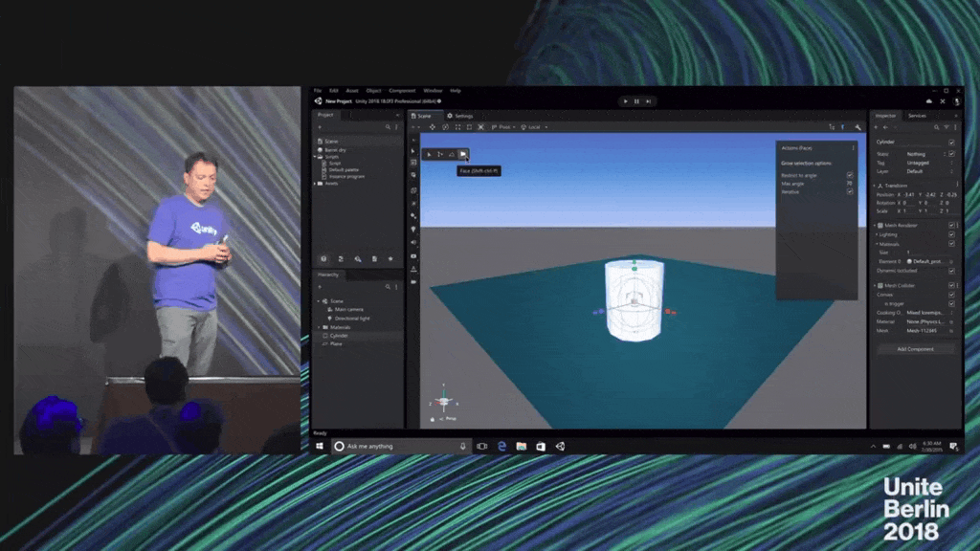Toggle the Restrict to angle checkbox

pos(850,175)
